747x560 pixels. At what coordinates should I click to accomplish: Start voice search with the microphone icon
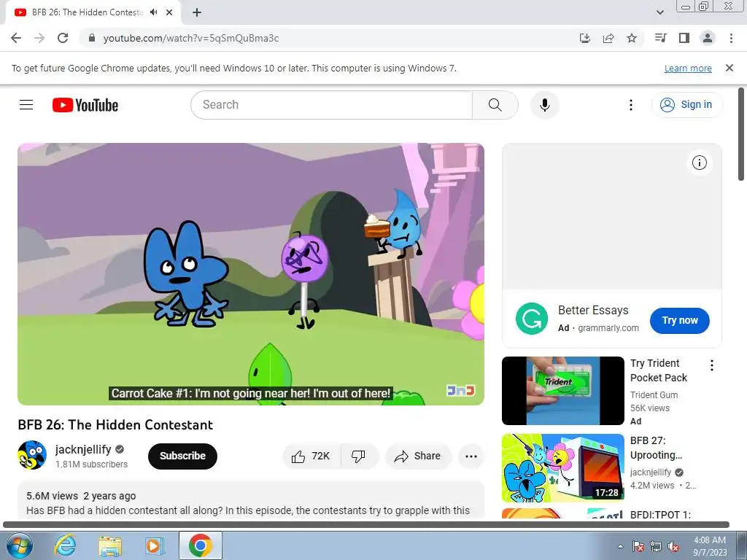tap(544, 105)
